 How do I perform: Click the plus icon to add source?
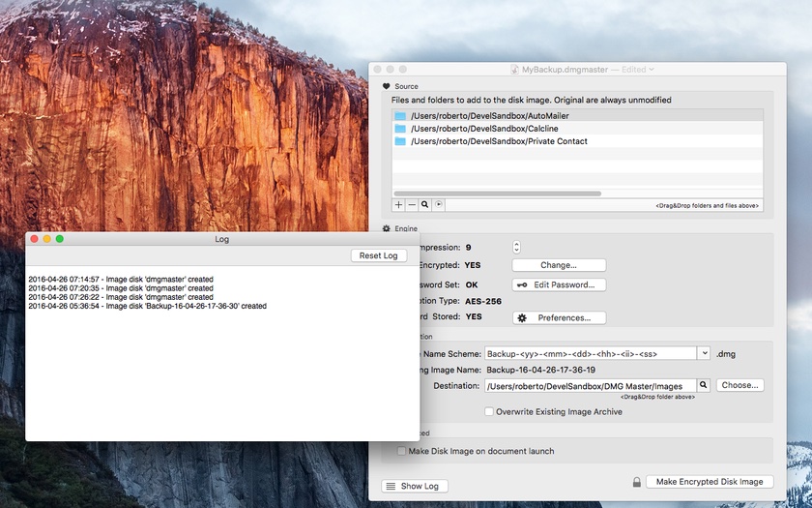(399, 205)
